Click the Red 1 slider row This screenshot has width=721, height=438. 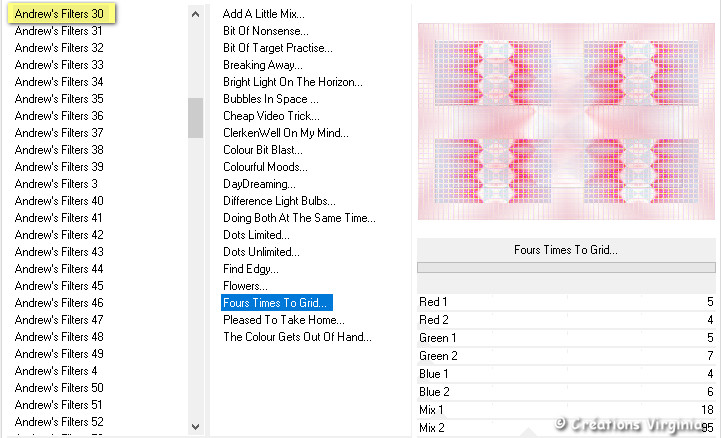[x=566, y=302]
